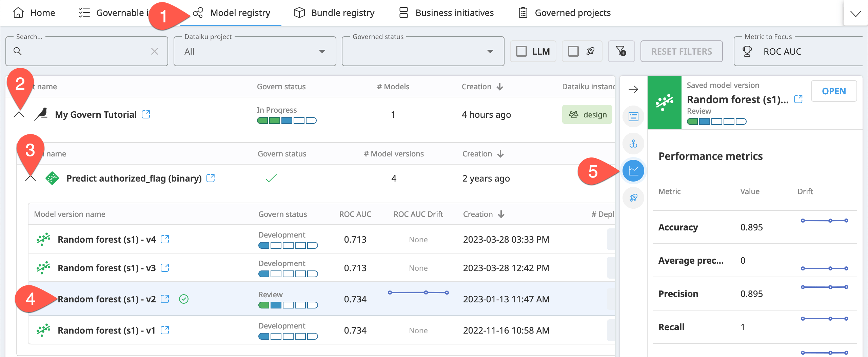Open the Governed status dropdown
868x357 pixels.
pyautogui.click(x=423, y=51)
